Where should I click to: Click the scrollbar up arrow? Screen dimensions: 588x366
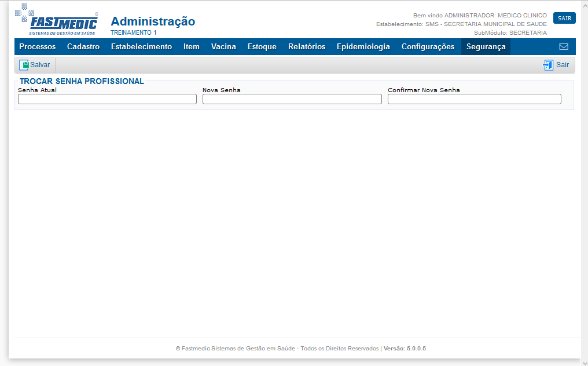[x=585, y=6]
